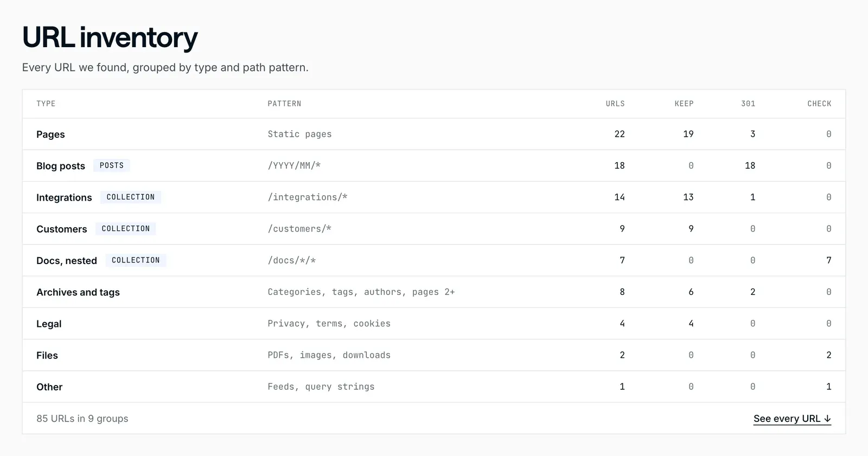Select the Files row label

click(x=47, y=355)
